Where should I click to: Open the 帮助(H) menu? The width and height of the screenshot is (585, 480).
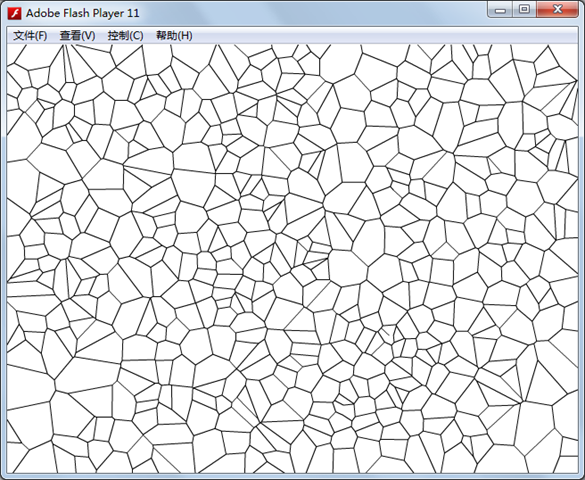tap(174, 36)
